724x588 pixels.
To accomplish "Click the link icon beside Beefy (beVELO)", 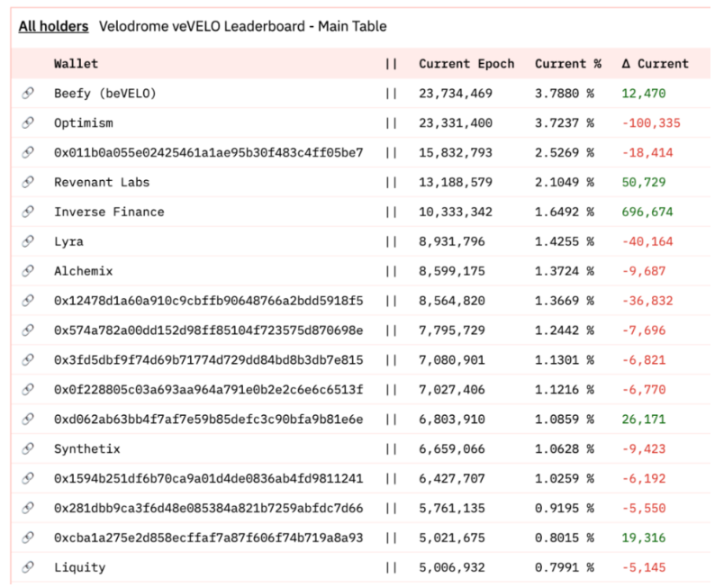I will pos(28,94).
